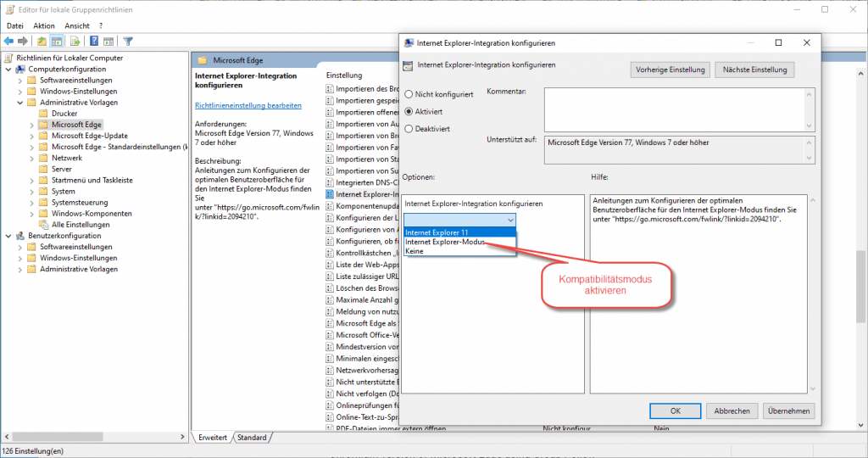
Task: Collapse the Computerkonfiguration tree node
Action: pyautogui.click(x=8, y=70)
